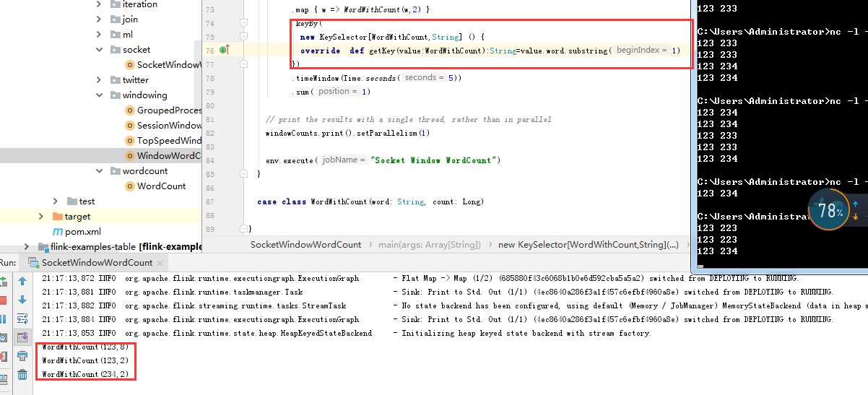Click main(args: Array[String]) breadcrumb
Viewport: 868px width, 395px height.
point(430,245)
